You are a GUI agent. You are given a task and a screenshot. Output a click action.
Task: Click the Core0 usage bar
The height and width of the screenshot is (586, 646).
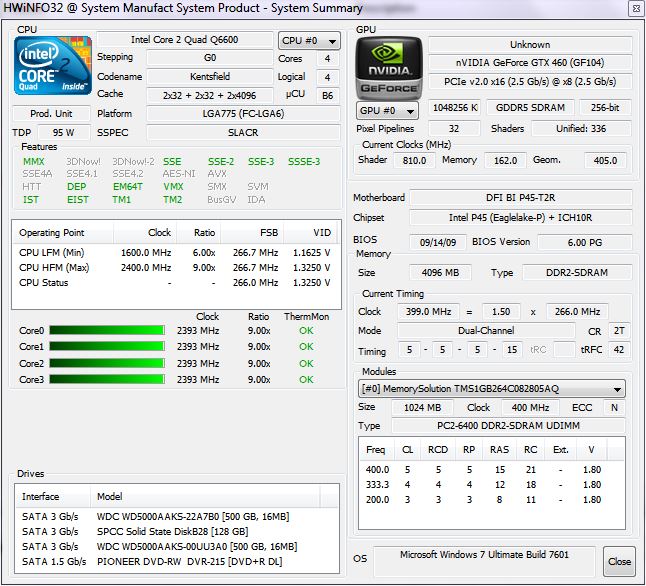pyautogui.click(x=107, y=331)
